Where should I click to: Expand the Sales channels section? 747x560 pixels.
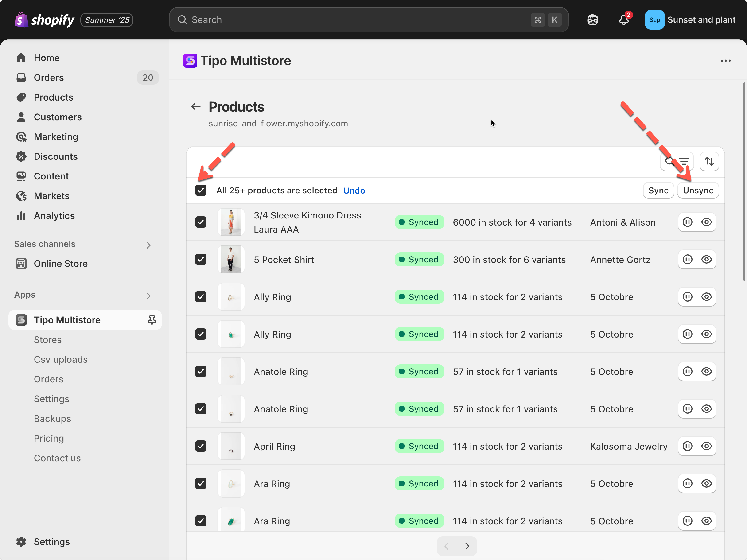pyautogui.click(x=148, y=245)
